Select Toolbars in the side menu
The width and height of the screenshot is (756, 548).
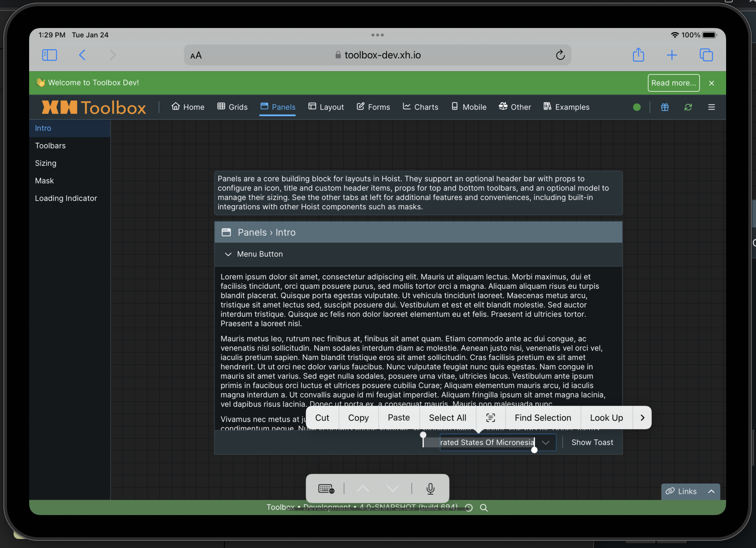50,146
